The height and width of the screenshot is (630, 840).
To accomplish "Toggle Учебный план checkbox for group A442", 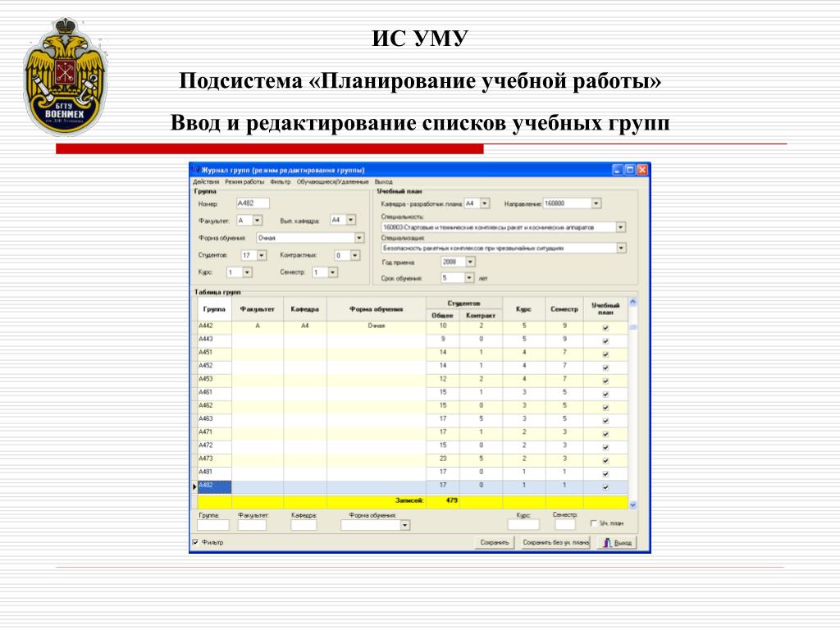I will pos(606,328).
